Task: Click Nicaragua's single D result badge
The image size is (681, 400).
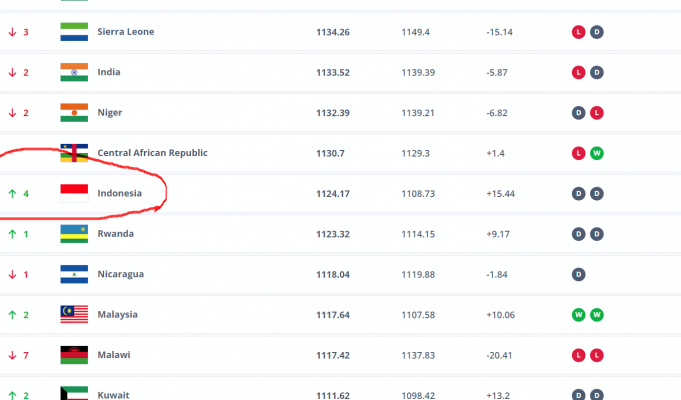Action: (578, 274)
